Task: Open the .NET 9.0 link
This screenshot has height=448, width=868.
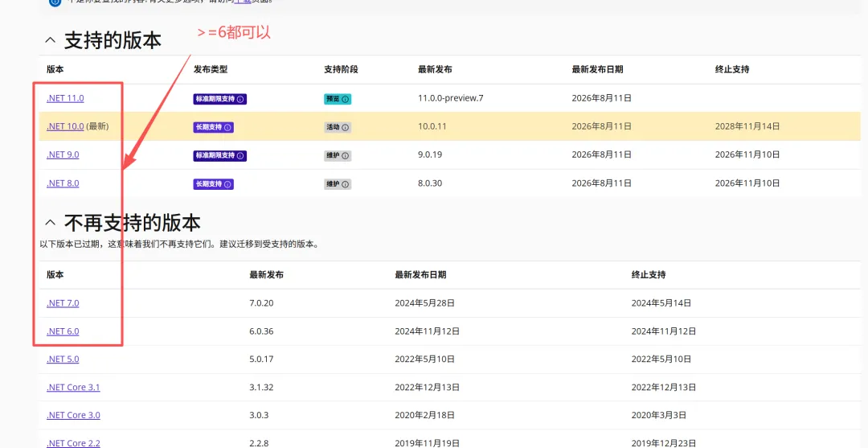Action: (x=63, y=155)
